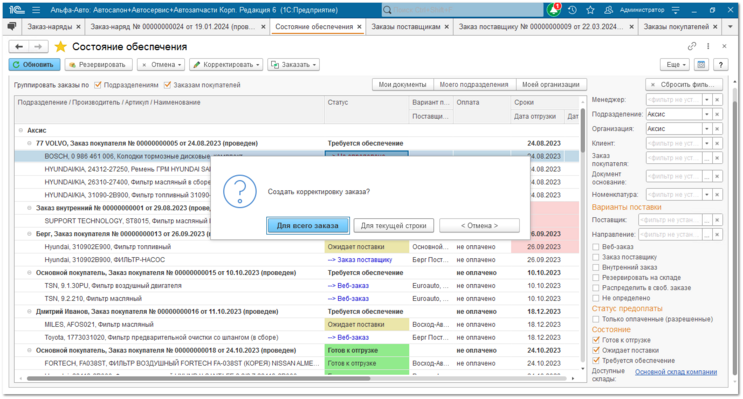Collapse the Дмитрий Иванов order group
The image size is (743, 399).
pyautogui.click(x=29, y=311)
